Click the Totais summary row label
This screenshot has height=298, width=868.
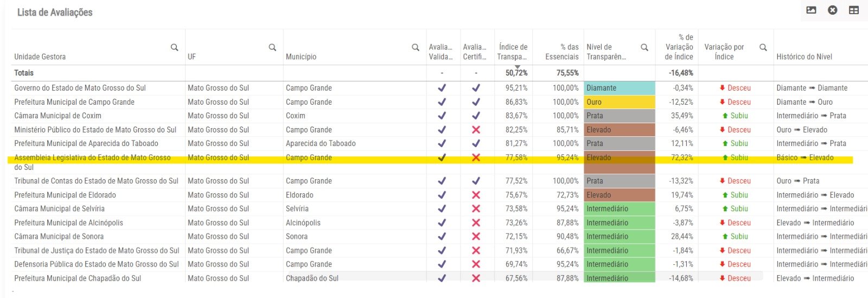tap(24, 73)
